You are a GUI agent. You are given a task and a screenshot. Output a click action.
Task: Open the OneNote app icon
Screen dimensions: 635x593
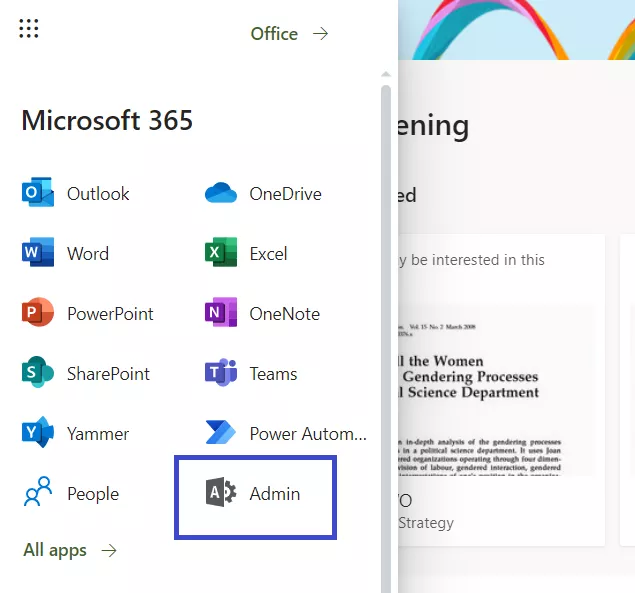point(221,312)
